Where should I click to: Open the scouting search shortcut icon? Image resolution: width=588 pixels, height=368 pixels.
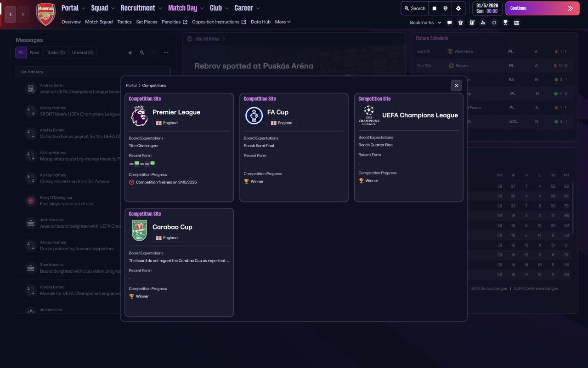483,23
